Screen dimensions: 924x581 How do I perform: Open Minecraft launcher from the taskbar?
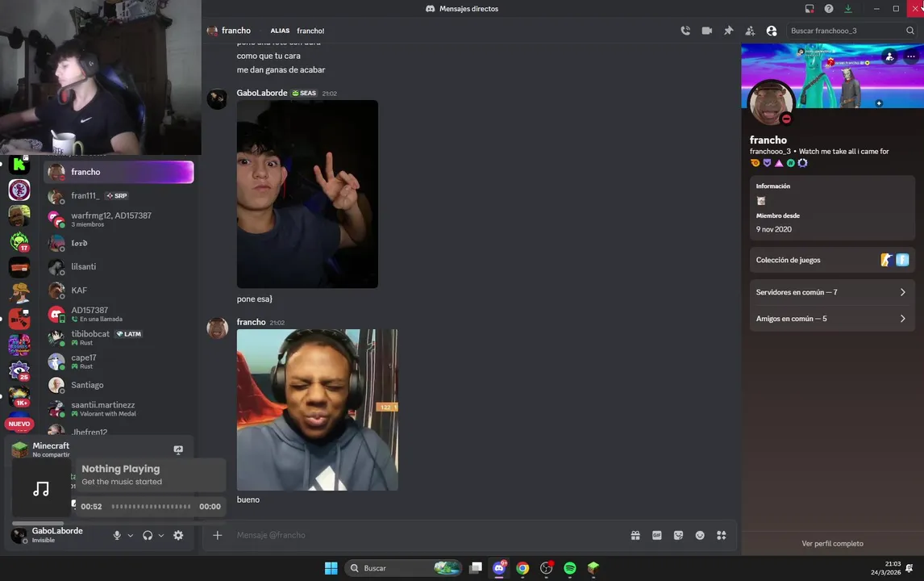point(593,568)
